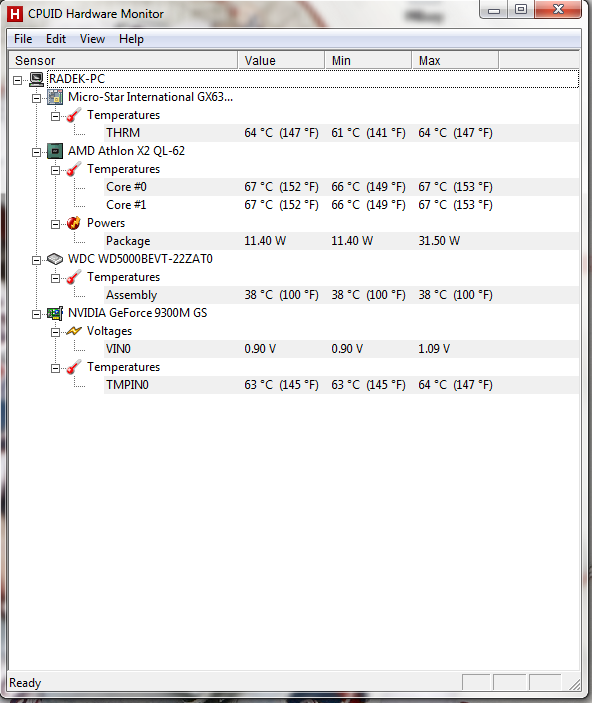
Task: Click the Sensor column header
Action: (x=123, y=61)
